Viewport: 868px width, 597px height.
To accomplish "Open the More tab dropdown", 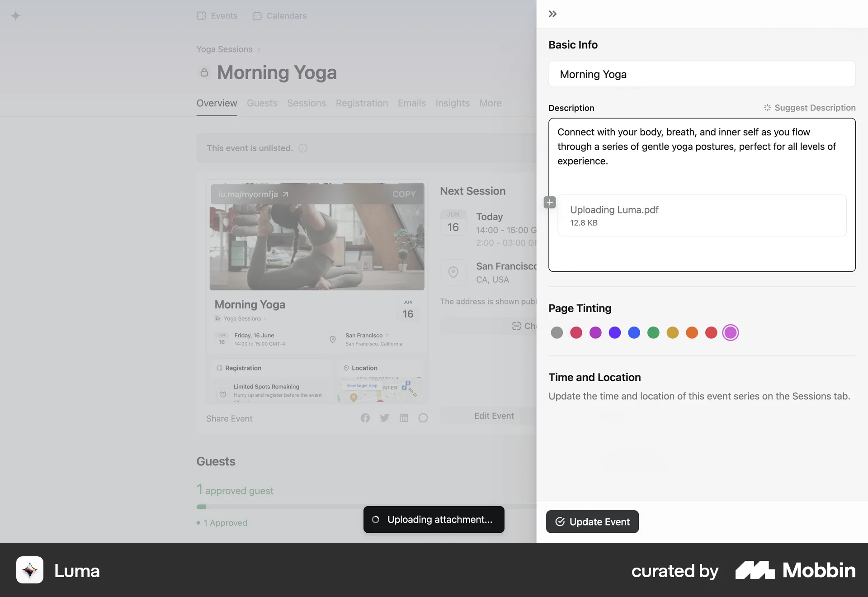I will coord(490,103).
